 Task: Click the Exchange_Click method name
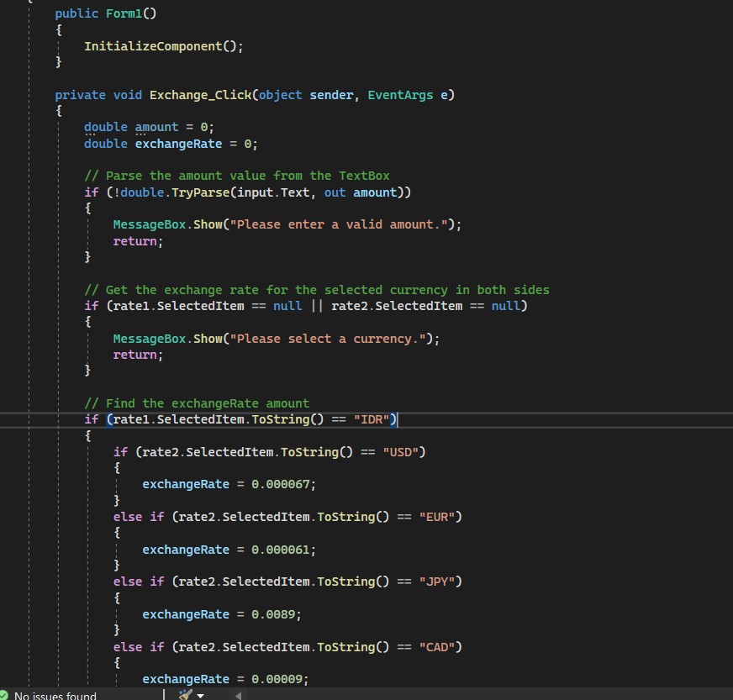point(201,95)
